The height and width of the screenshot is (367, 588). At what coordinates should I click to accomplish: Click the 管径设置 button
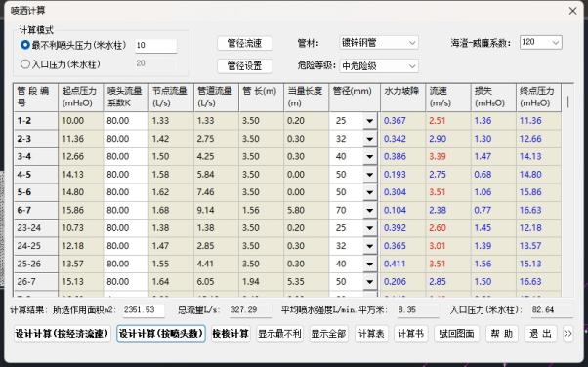point(244,66)
